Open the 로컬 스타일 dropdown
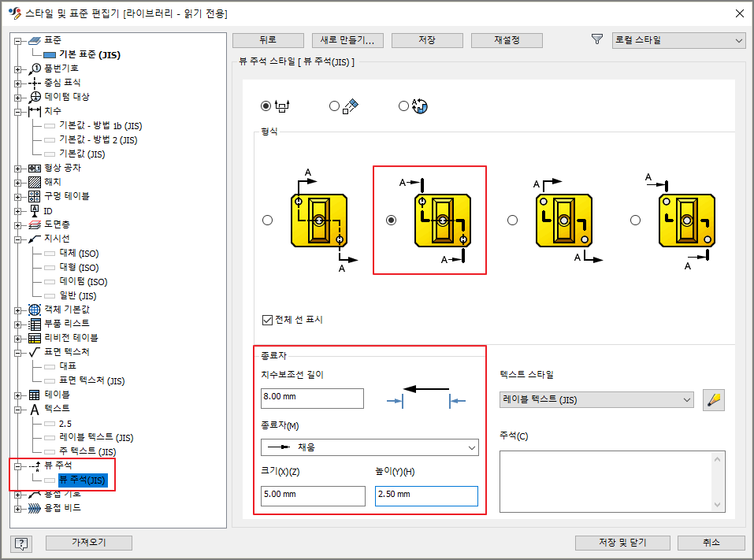This screenshot has width=754, height=560. tap(678, 39)
